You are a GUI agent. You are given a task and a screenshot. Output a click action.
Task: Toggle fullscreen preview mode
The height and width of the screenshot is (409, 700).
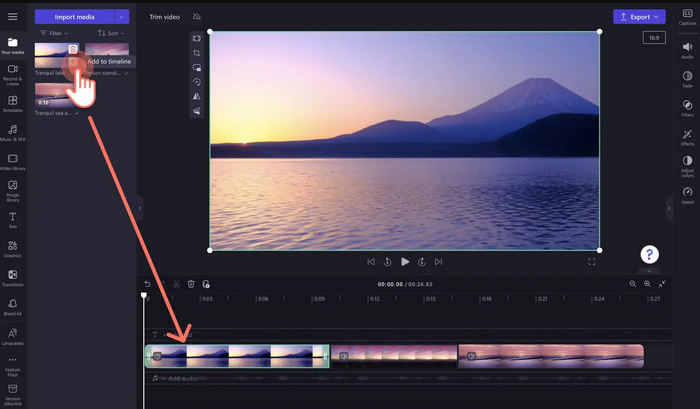coord(592,262)
